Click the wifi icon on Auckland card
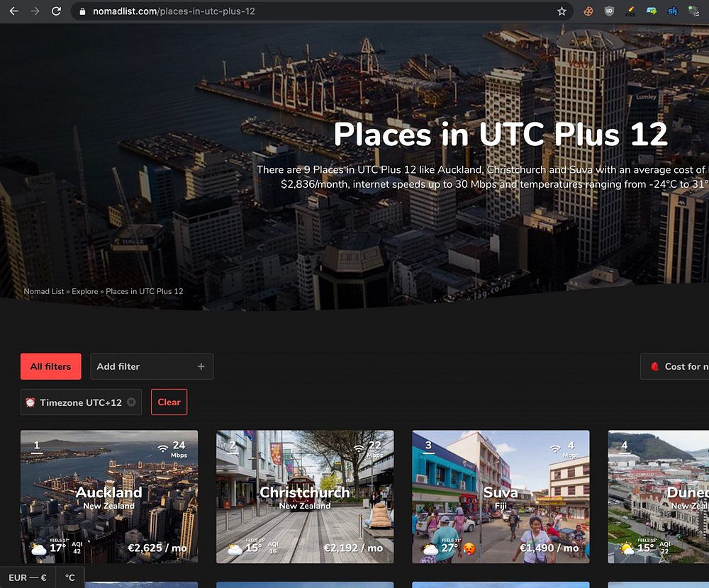The height and width of the screenshot is (588, 709). pos(163,448)
